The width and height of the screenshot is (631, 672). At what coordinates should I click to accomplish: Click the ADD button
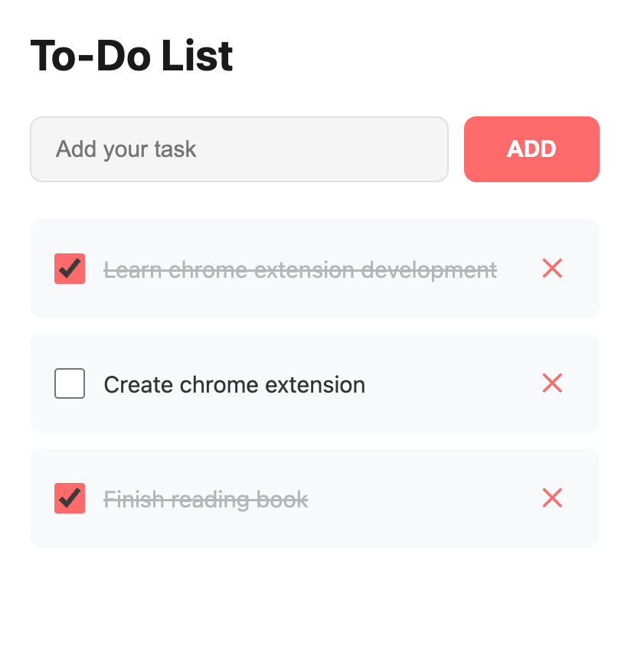[531, 149]
